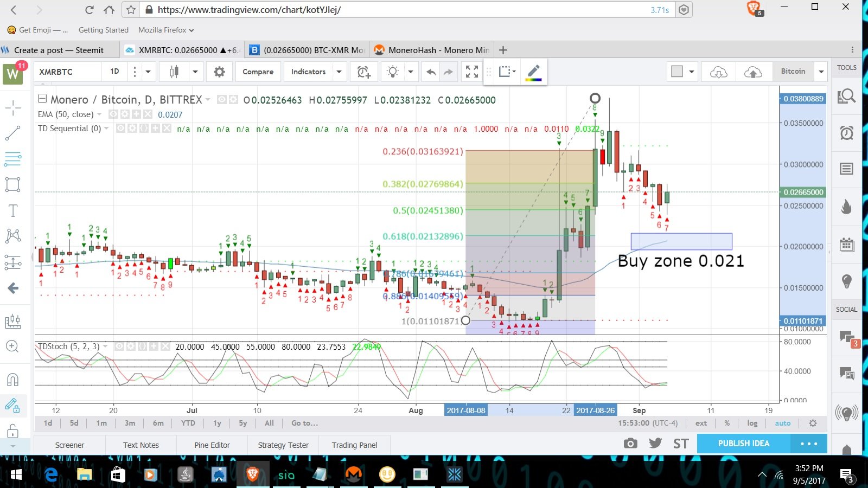Open candlestick chart style selector
The height and width of the screenshot is (488, 868).
(174, 72)
